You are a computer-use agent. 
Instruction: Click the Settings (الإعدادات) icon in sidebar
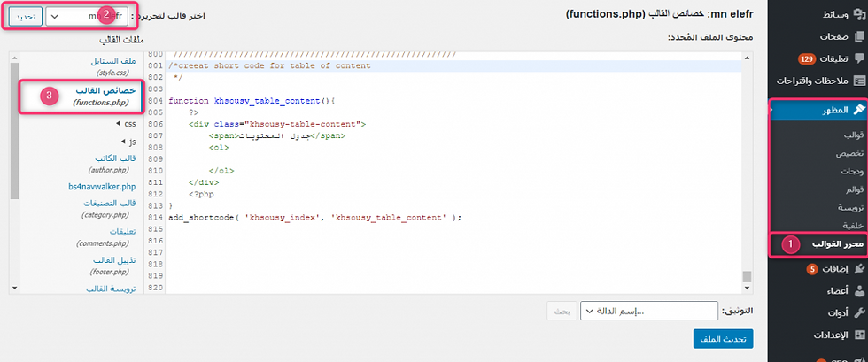click(857, 335)
